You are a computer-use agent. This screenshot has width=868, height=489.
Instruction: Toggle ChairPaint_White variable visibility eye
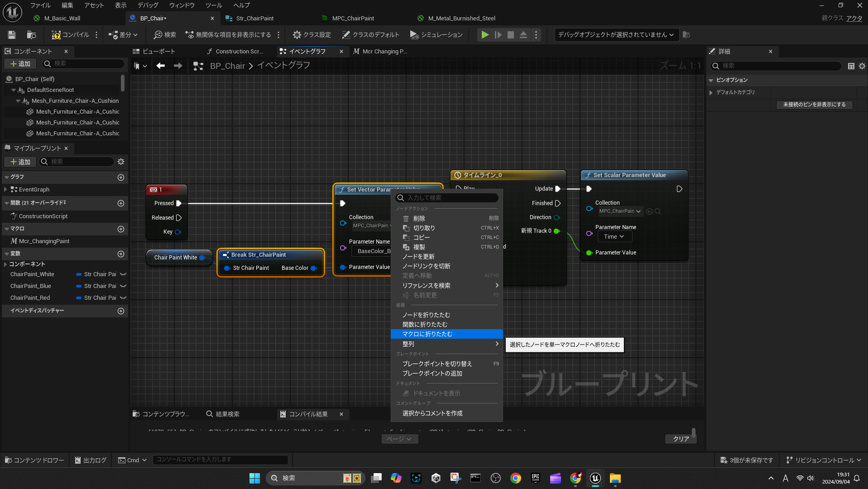(x=123, y=274)
